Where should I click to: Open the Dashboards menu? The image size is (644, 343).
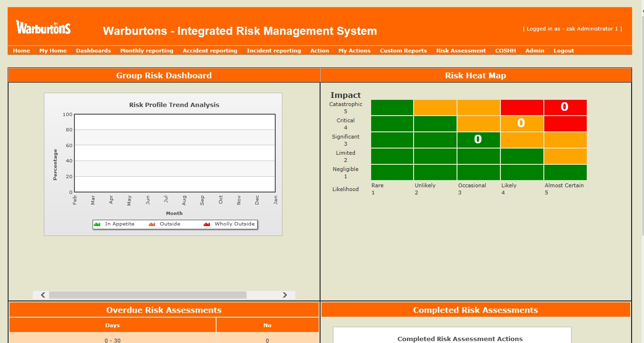pos(93,51)
